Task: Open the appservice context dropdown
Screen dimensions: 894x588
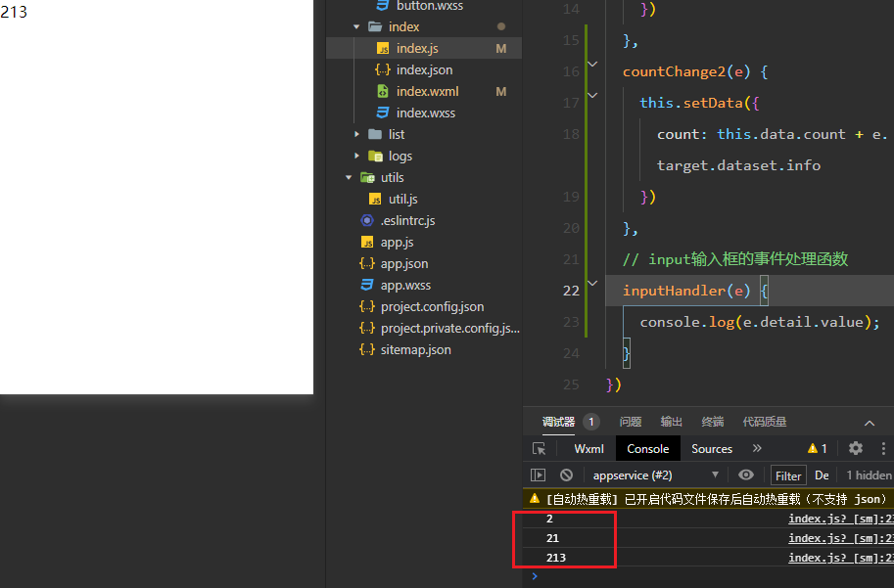Action: click(x=654, y=475)
